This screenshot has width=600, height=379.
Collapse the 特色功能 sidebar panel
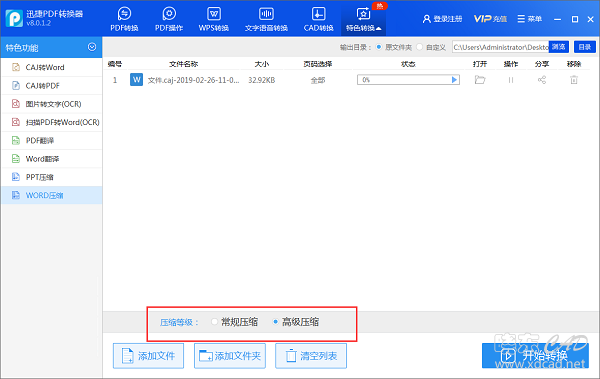pos(92,47)
